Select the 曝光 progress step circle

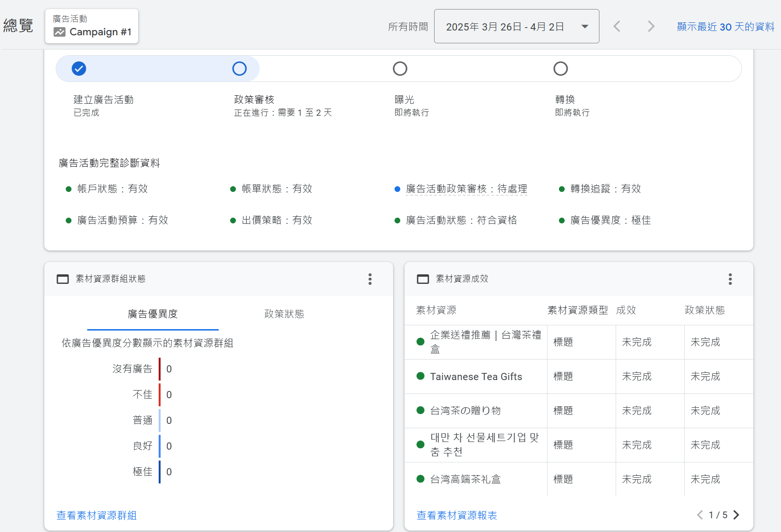click(400, 69)
